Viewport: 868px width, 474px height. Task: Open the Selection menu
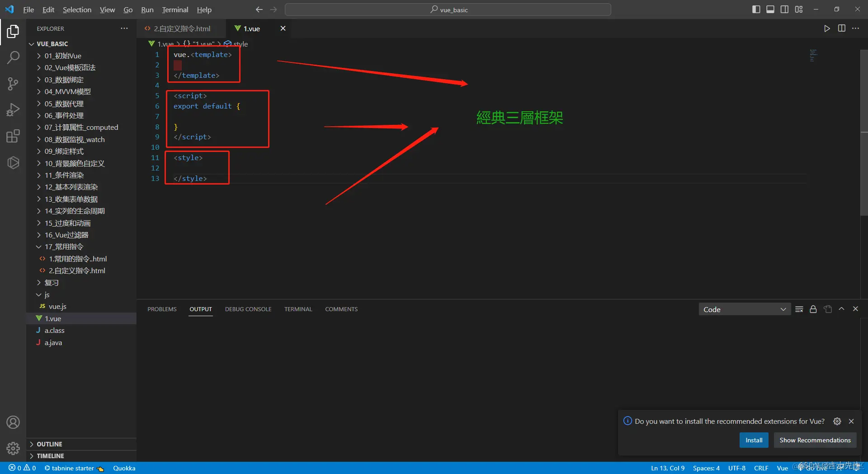click(x=77, y=9)
